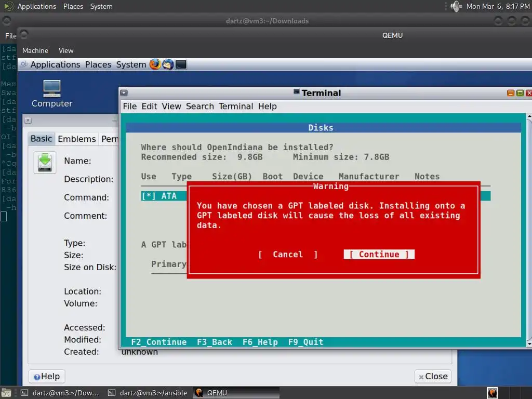Open host System menu in top panel

click(101, 6)
